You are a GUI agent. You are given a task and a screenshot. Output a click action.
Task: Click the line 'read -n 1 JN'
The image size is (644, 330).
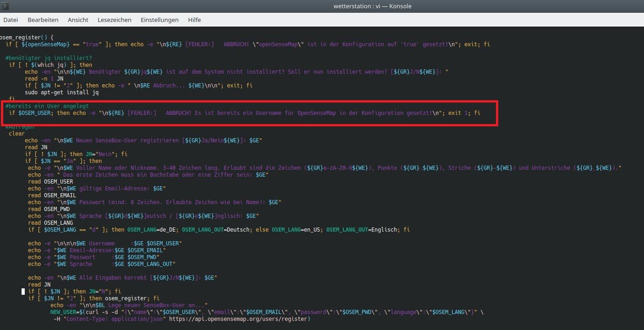pos(44,78)
